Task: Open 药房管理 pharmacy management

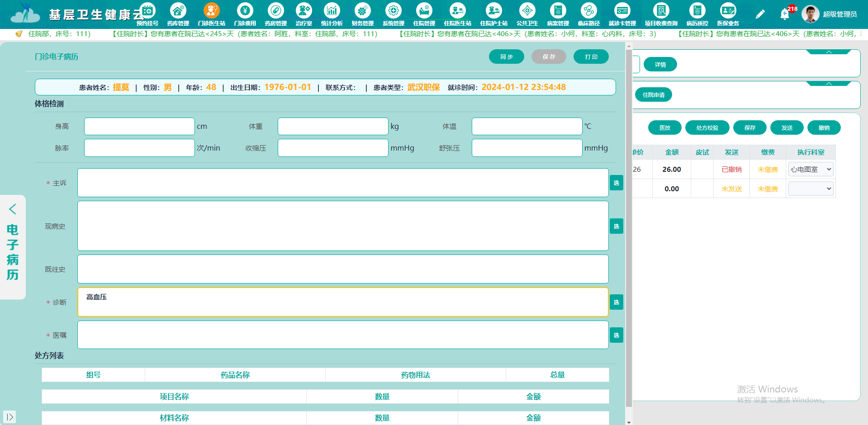Action: (x=276, y=14)
